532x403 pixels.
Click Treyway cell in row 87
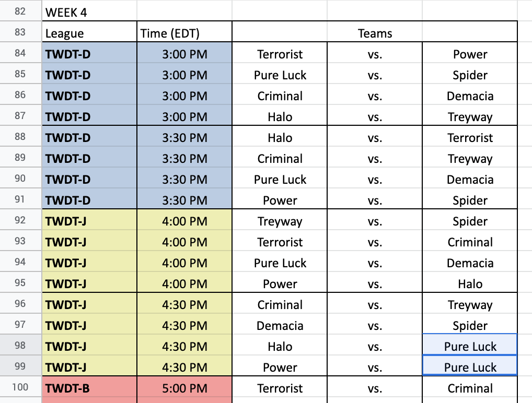click(470, 115)
